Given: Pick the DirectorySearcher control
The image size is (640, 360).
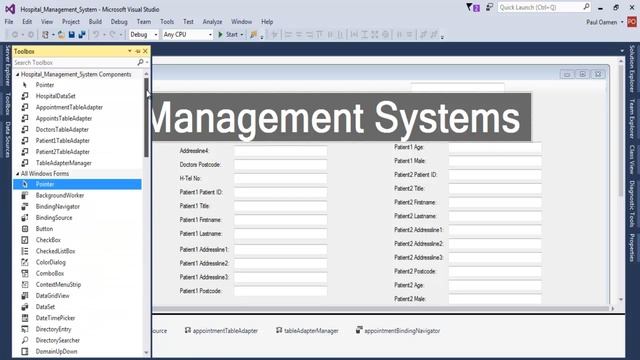Looking at the screenshot, I should (58, 340).
